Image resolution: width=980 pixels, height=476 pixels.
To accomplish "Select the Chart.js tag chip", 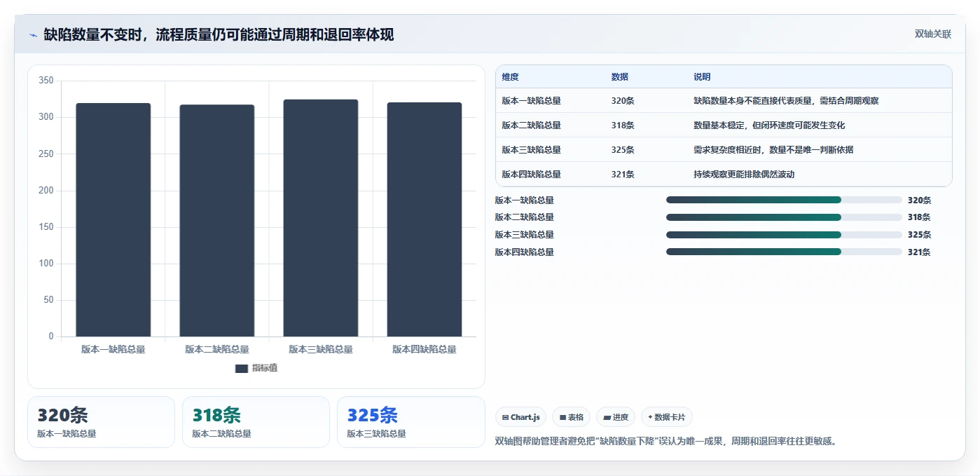I will (521, 417).
